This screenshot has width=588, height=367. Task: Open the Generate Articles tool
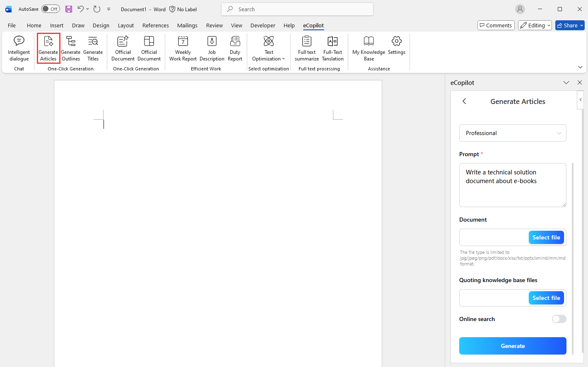tap(48, 48)
